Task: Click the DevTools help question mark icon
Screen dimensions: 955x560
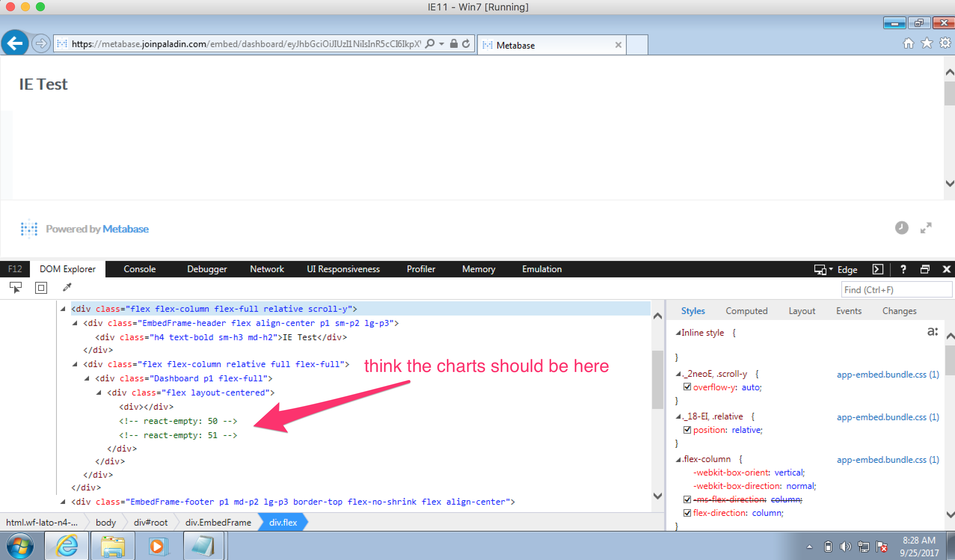Action: pyautogui.click(x=903, y=270)
